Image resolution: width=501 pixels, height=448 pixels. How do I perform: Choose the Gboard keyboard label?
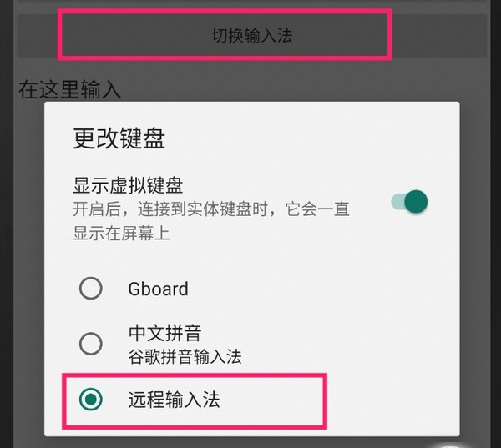pos(158,289)
